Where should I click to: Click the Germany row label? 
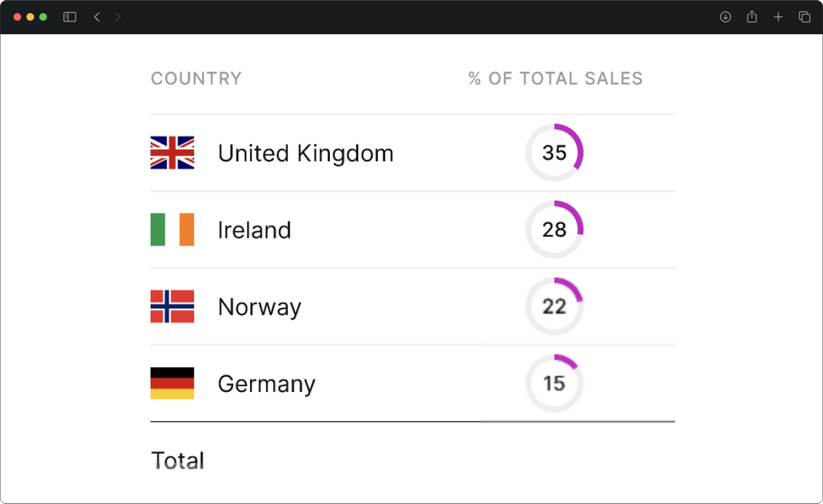point(267,384)
